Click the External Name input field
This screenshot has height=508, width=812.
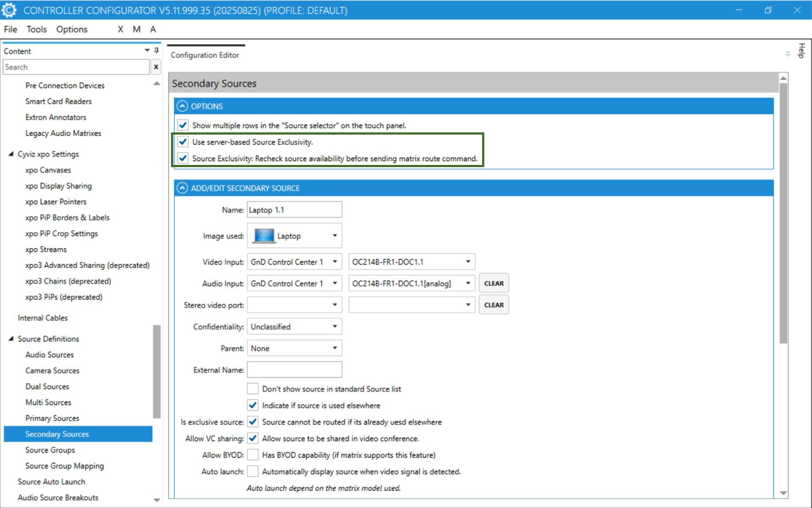(x=294, y=370)
